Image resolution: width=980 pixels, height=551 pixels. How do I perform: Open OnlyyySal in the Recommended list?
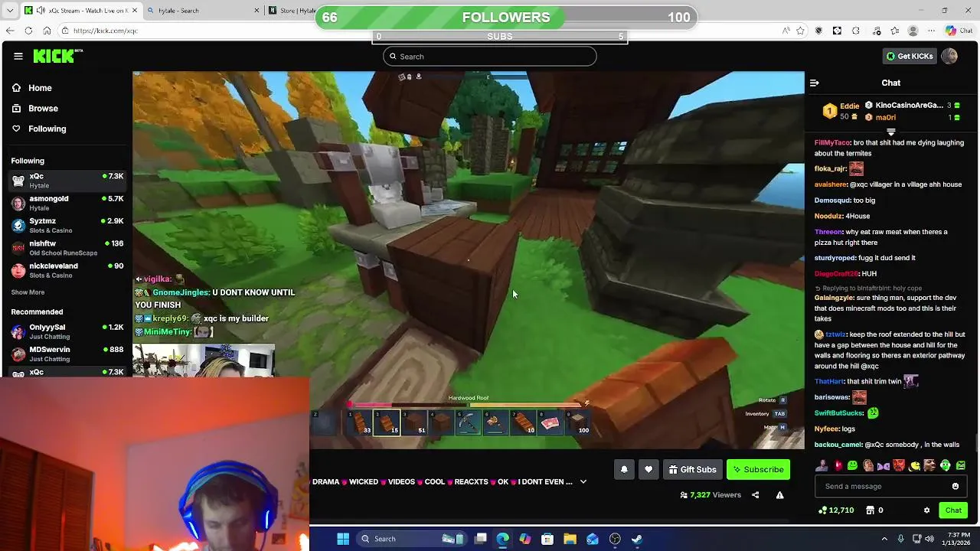coord(67,331)
